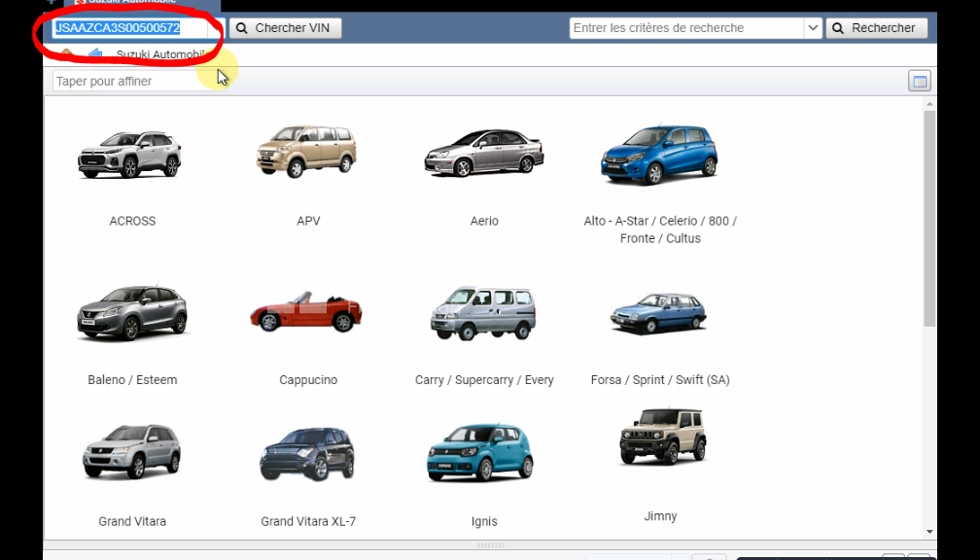Click the scrollbar up arrow

929,104
